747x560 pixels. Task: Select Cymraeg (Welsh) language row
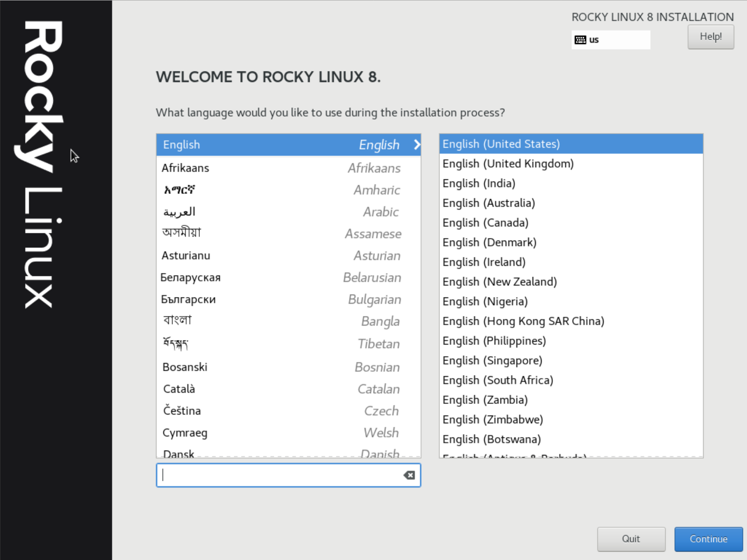pos(288,433)
